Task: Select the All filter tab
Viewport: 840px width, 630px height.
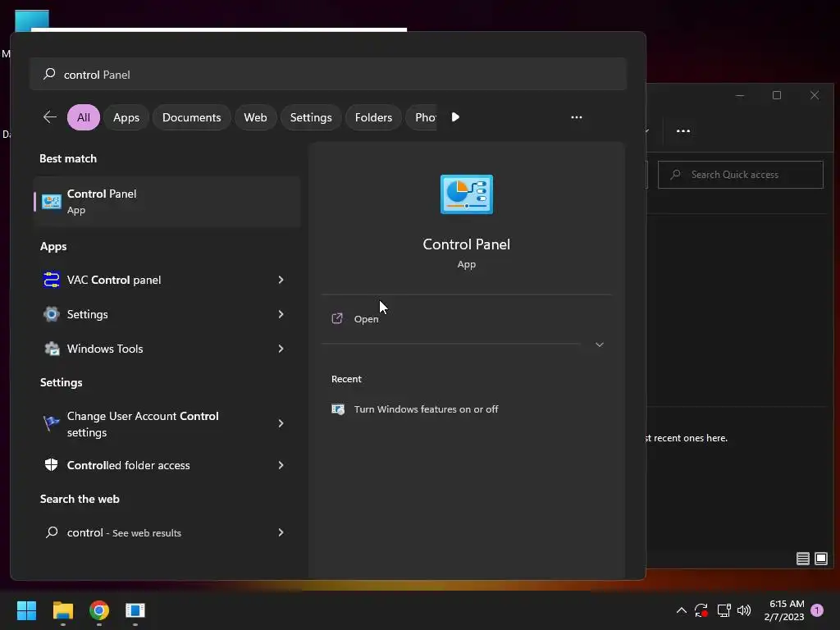Action: click(84, 117)
